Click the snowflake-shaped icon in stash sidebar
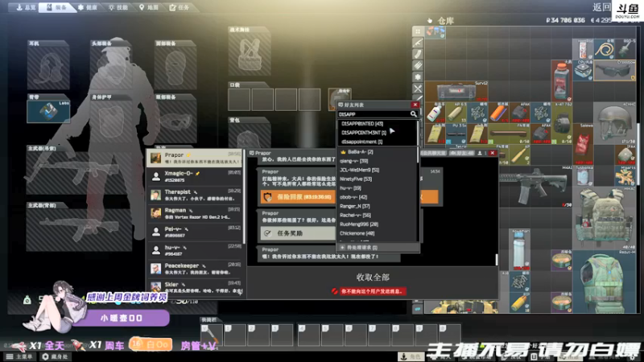Screen dimensions: 644x362 point(418,76)
